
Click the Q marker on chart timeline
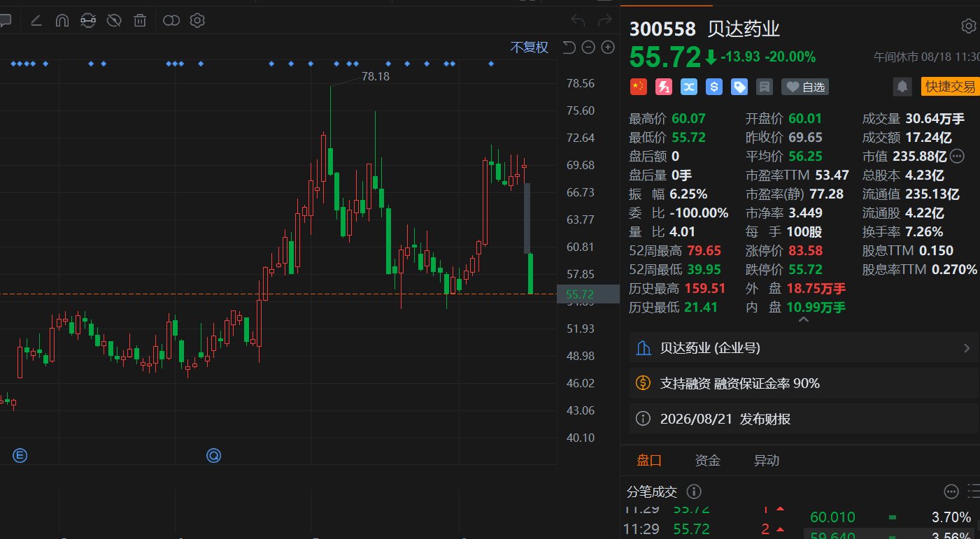pyautogui.click(x=213, y=456)
